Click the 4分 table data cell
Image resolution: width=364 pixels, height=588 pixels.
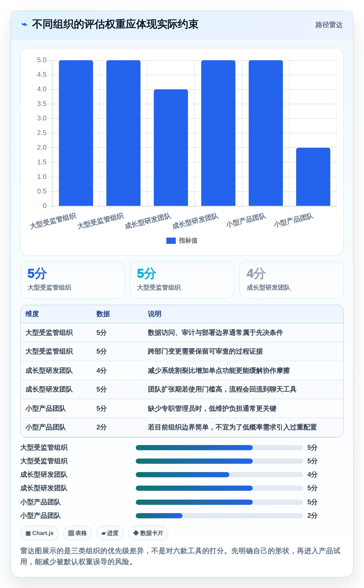(101, 370)
